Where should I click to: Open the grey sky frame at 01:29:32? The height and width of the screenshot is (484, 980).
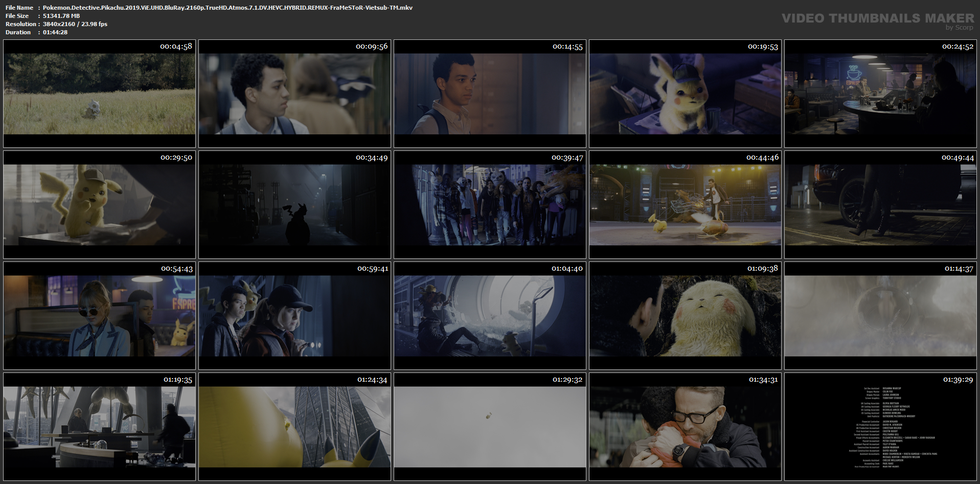(x=490, y=427)
